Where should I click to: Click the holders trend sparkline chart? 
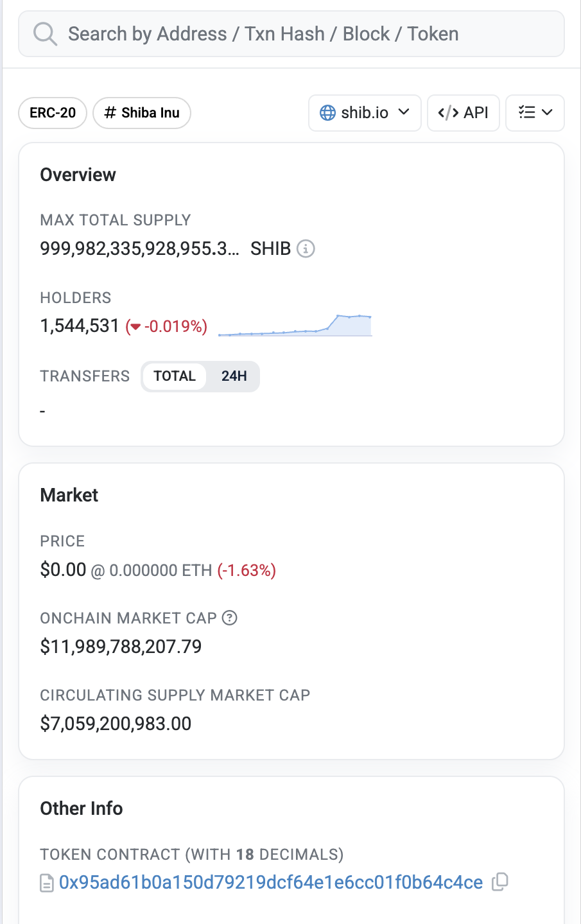(x=295, y=325)
